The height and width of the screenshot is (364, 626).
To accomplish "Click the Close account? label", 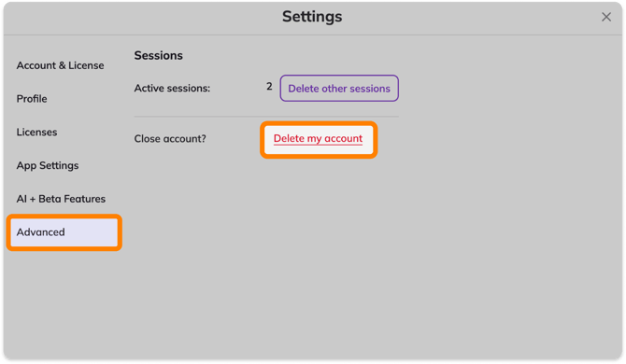I will tap(170, 139).
